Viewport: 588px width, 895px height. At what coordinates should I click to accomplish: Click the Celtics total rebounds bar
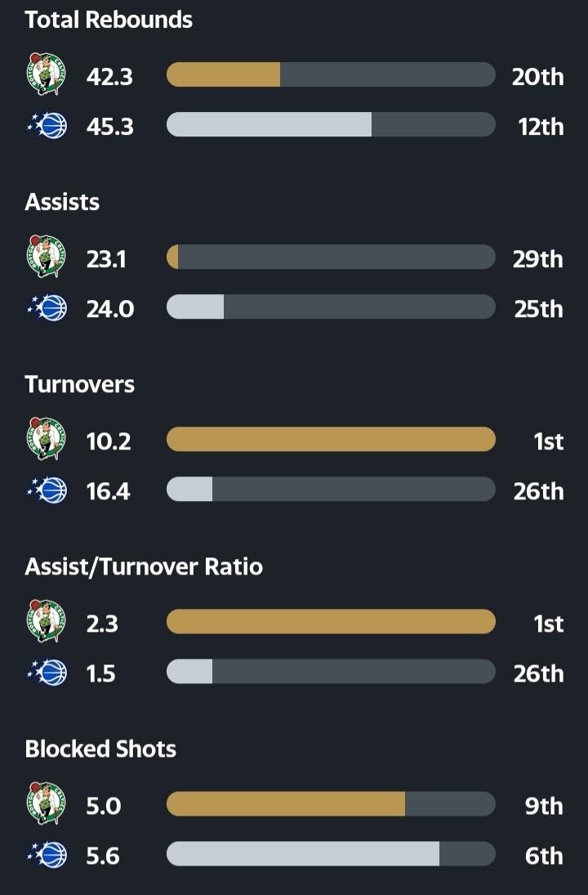tap(331, 75)
